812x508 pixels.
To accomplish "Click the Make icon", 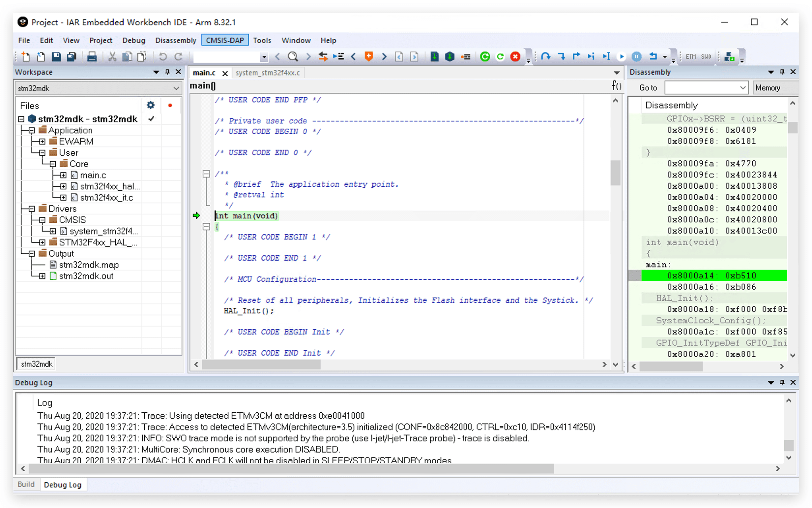I will tap(449, 56).
